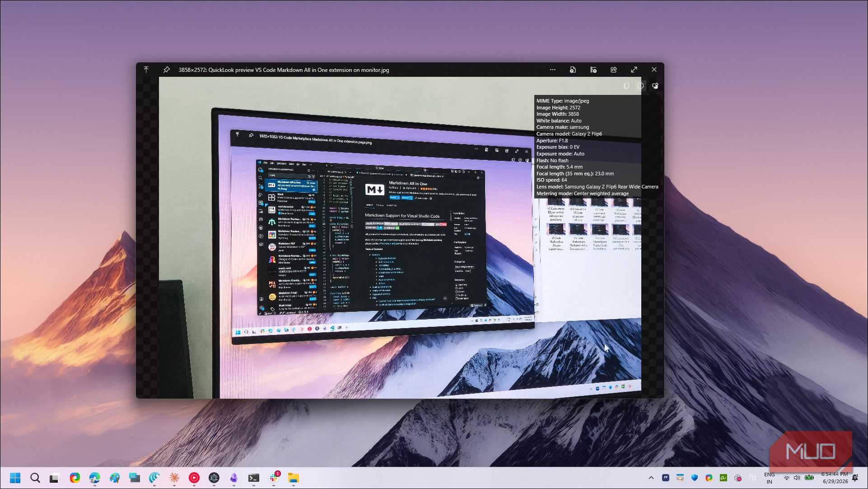Select 'MIME Type: image/jpeg' metadata line
This screenshot has width=868, height=489.
[x=563, y=101]
